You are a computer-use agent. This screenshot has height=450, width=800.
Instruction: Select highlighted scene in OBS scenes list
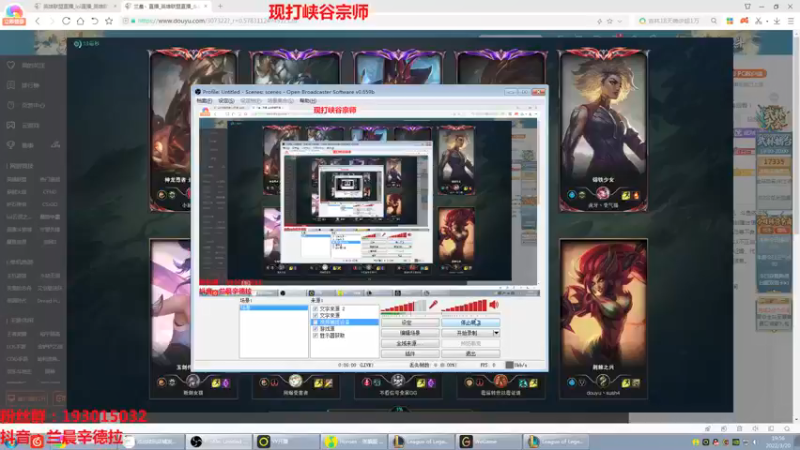tap(273, 308)
